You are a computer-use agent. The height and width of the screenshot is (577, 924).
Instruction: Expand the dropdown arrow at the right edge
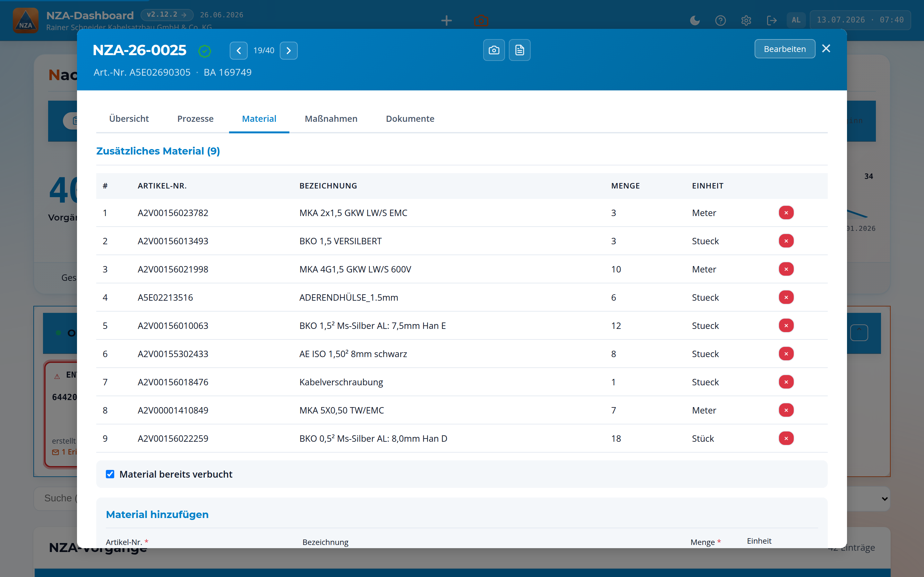tap(884, 499)
